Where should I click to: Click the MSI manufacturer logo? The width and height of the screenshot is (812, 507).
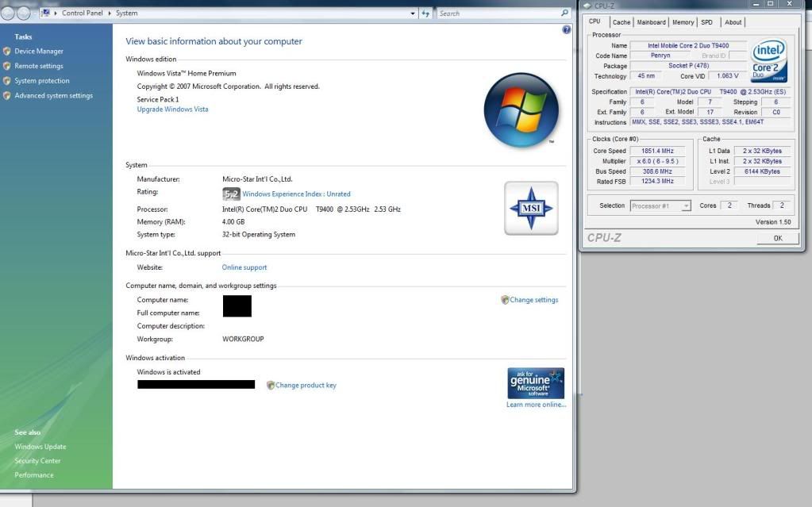(531, 208)
